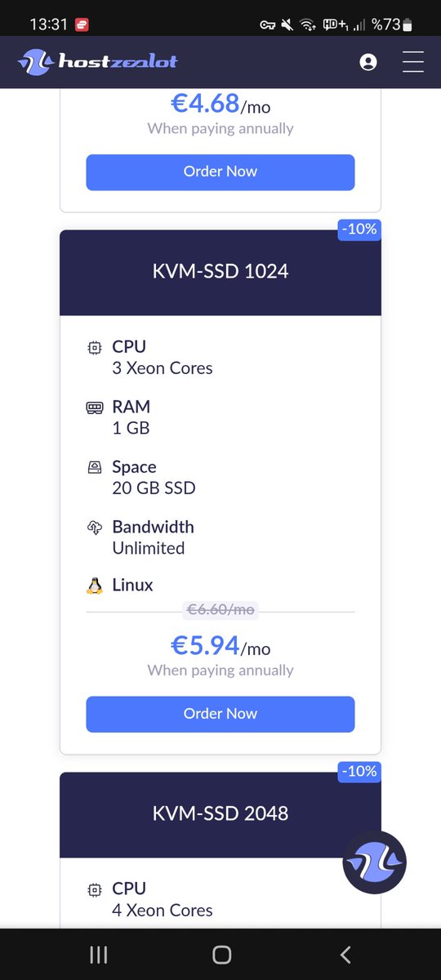Tap the €5.94/mo price text
Image resolution: width=441 pixels, height=980 pixels.
click(220, 646)
